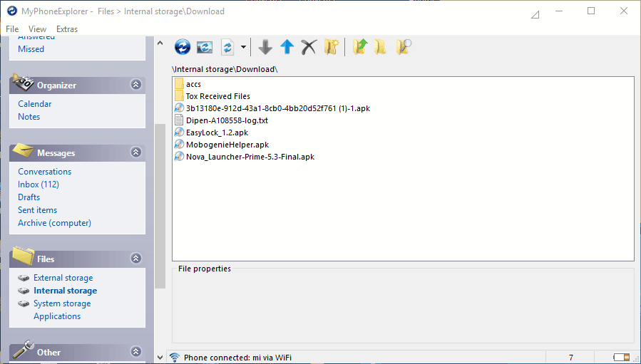Click the delete X toolbar icon

click(x=309, y=47)
